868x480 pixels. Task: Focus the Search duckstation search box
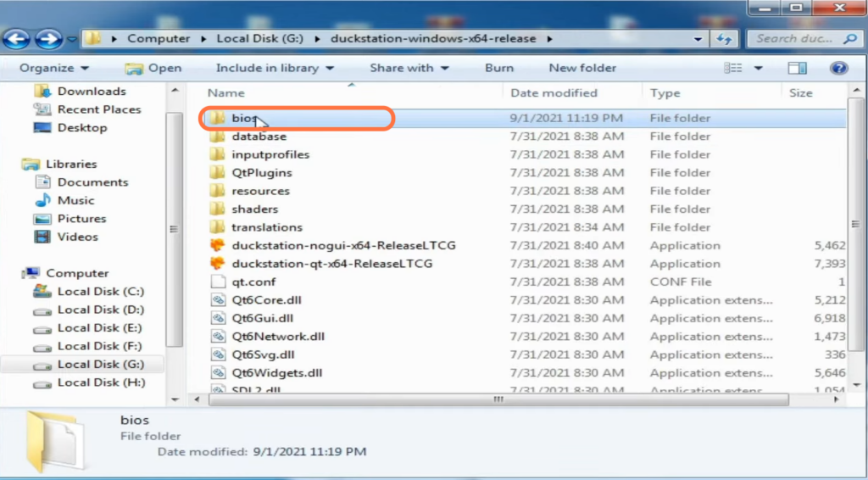pyautogui.click(x=804, y=39)
